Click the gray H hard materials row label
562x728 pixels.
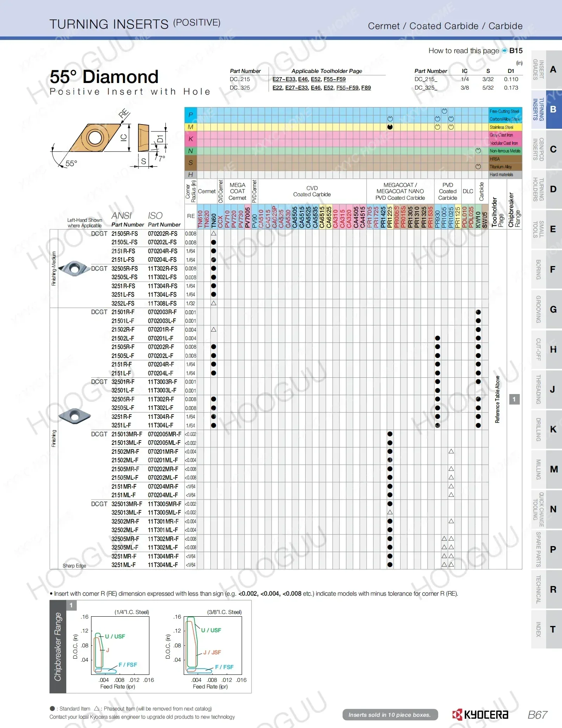(190, 175)
